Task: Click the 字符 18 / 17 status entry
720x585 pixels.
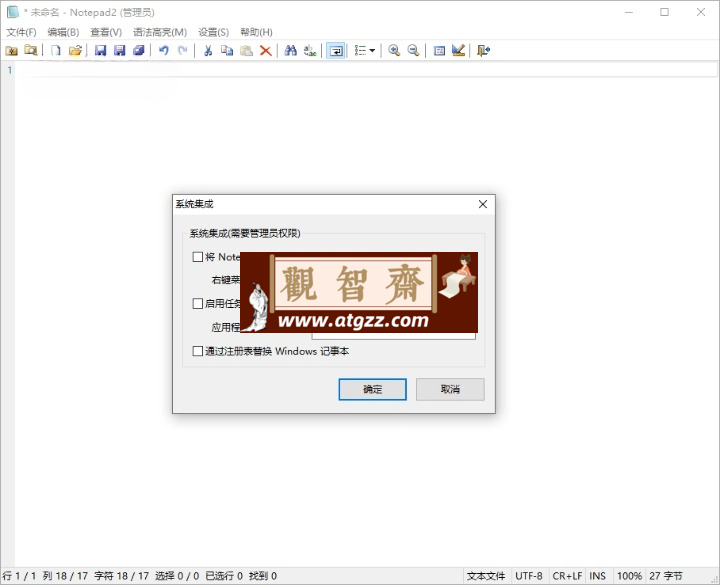Action: [x=122, y=576]
